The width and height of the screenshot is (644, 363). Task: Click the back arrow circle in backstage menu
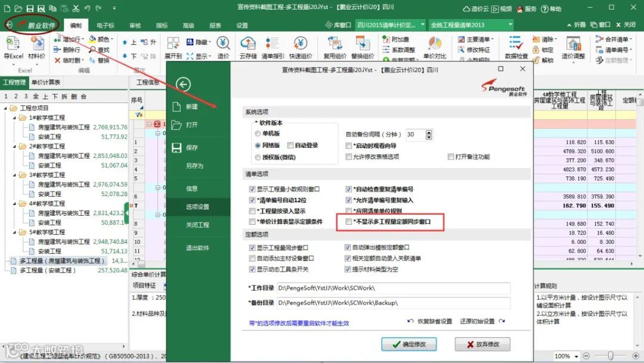click(x=183, y=85)
